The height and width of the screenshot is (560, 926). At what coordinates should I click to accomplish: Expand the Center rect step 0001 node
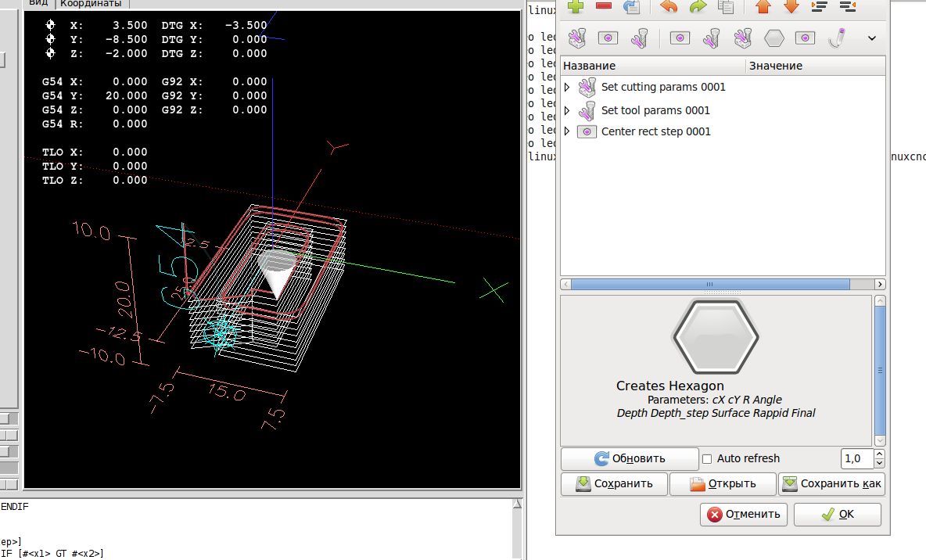click(x=568, y=131)
